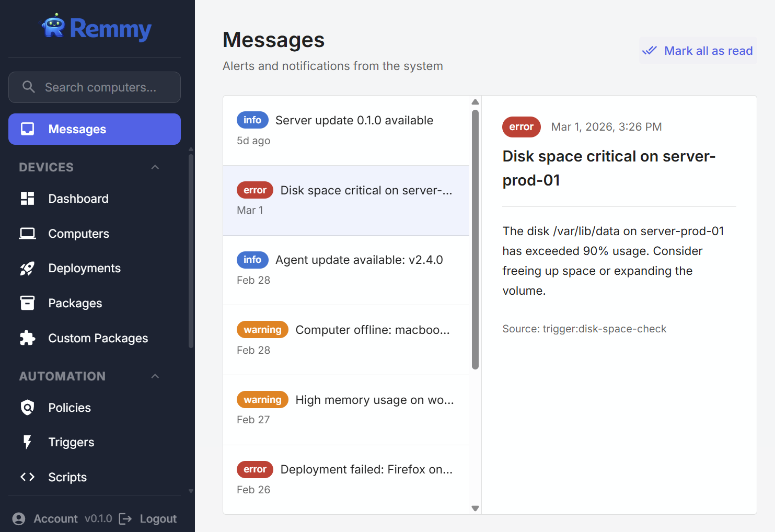Open the Agent update available message
The height and width of the screenshot is (532, 775).
click(346, 270)
